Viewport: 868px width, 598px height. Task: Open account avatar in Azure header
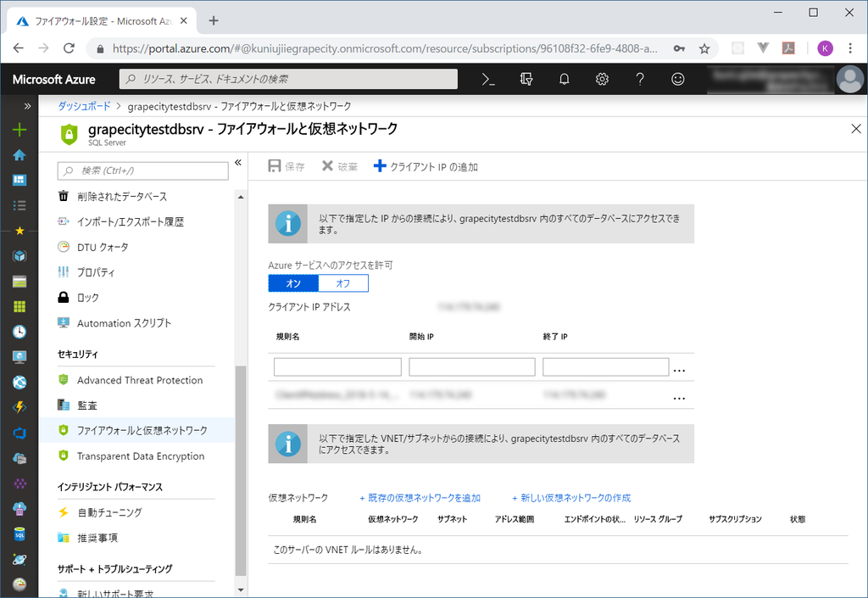tap(849, 79)
